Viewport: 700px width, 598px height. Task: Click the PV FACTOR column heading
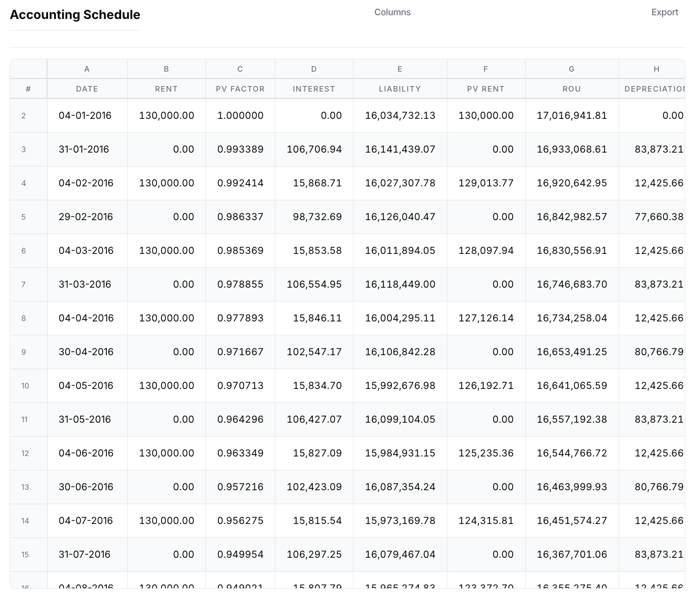tap(240, 89)
